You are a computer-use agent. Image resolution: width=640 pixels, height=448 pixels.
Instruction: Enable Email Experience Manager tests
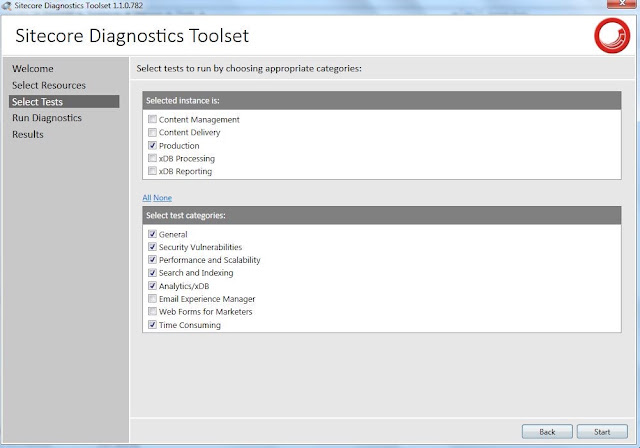(152, 299)
